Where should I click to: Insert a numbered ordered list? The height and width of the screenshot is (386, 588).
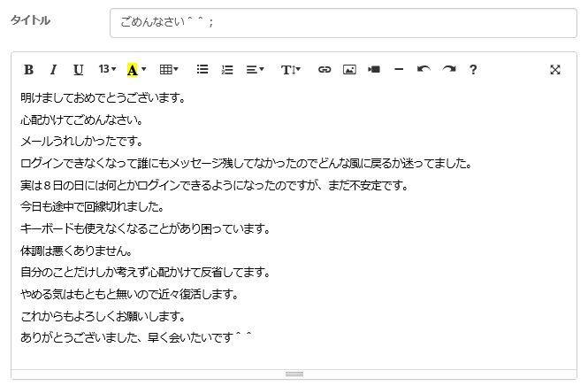(227, 70)
